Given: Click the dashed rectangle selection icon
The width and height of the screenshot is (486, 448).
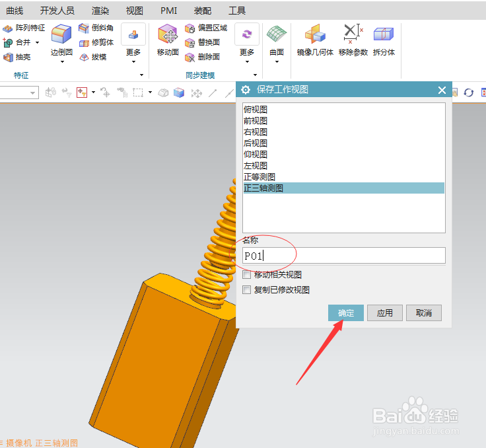Looking at the screenshot, I should (x=137, y=93).
